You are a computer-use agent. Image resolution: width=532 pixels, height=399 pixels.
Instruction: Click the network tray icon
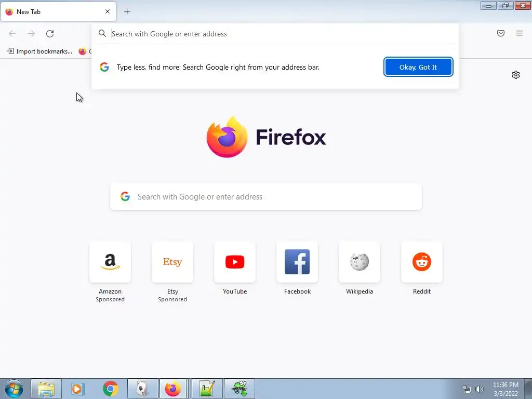[x=467, y=389]
